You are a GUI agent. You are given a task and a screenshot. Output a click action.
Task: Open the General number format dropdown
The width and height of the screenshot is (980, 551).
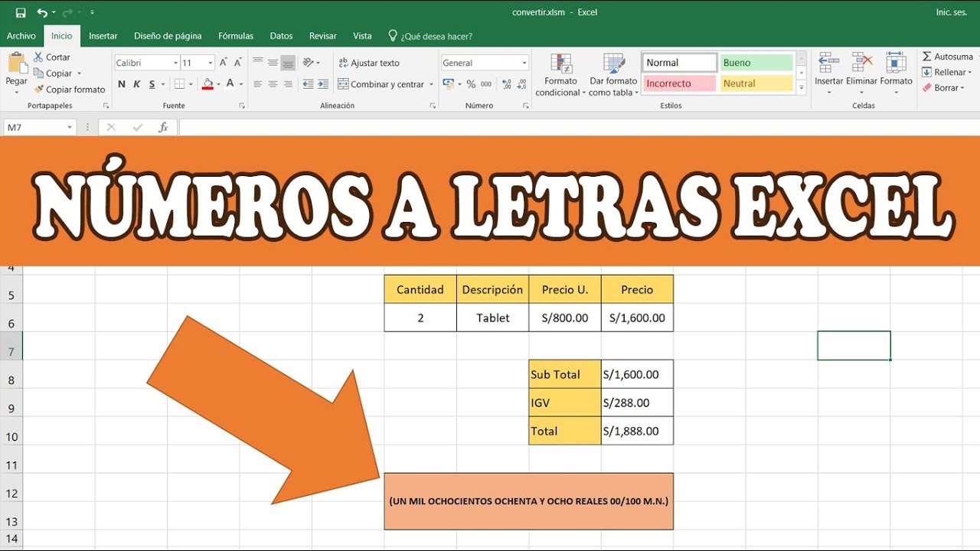[524, 63]
